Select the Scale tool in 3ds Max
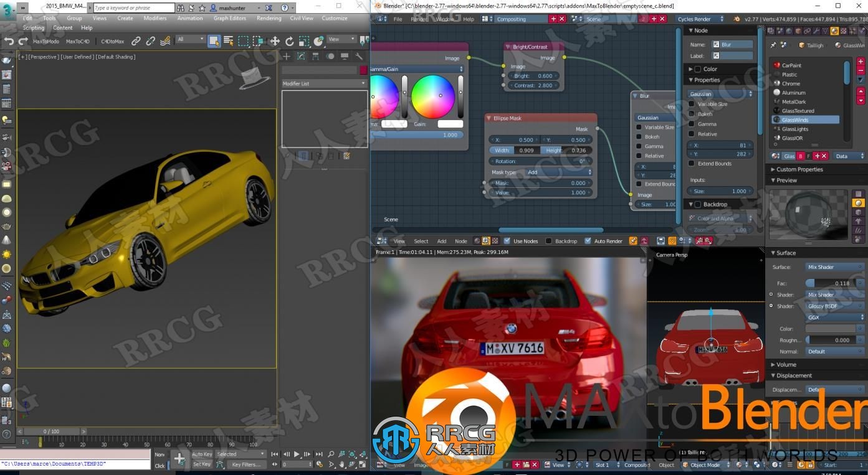 304,41
